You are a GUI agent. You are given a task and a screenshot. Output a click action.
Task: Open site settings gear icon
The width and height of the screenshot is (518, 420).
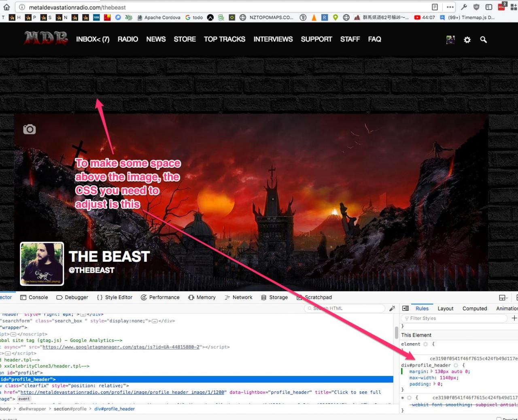pyautogui.click(x=467, y=40)
